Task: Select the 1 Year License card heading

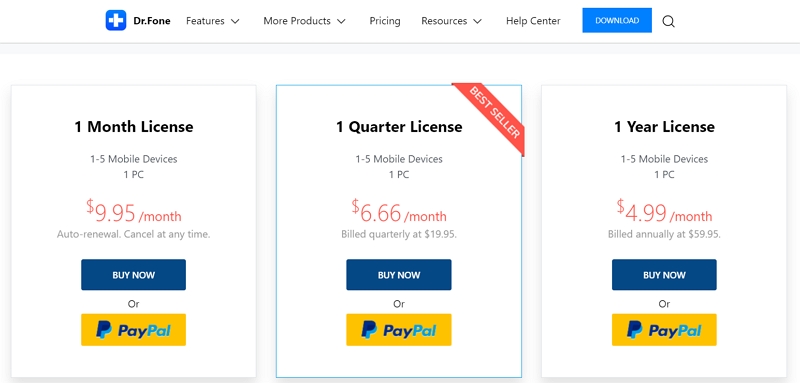Action: coord(664,126)
